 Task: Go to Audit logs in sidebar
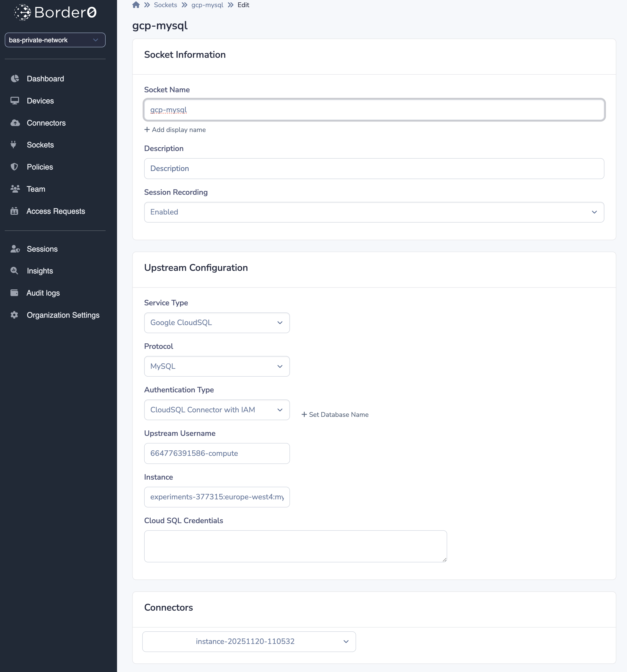[43, 293]
